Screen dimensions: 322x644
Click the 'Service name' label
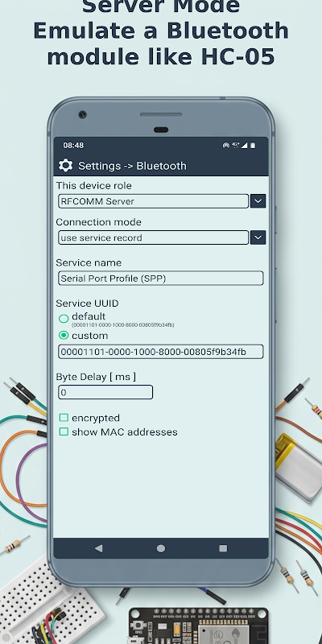click(x=89, y=263)
